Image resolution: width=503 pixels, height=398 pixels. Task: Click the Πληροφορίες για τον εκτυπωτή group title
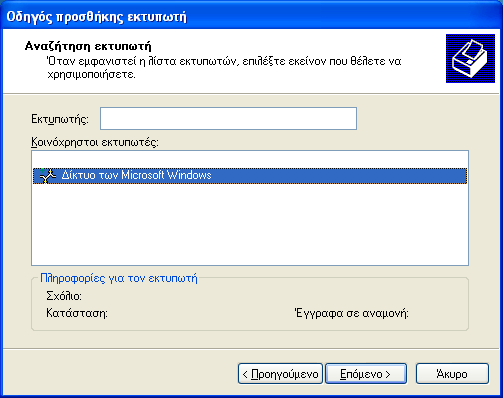point(119,278)
